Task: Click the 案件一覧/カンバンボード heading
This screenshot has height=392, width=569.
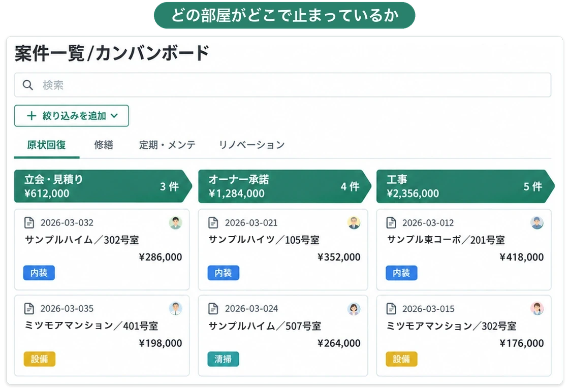Action: 112,53
